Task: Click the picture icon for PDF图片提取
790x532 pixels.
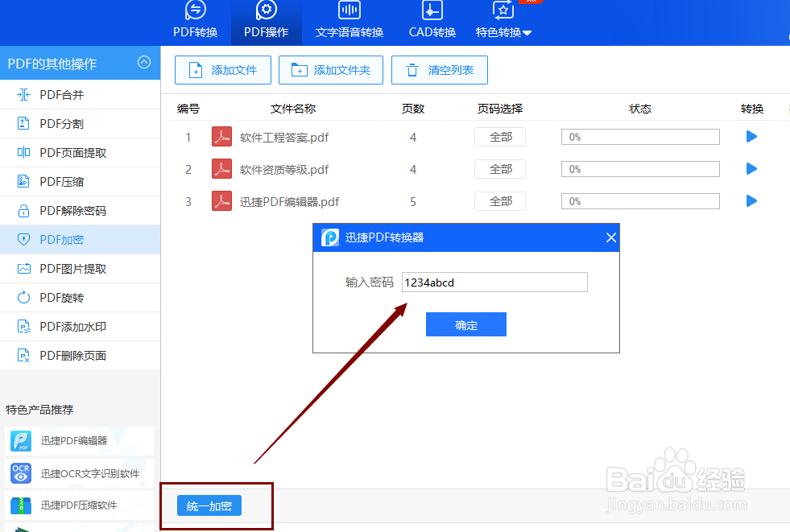Action: 23,268
